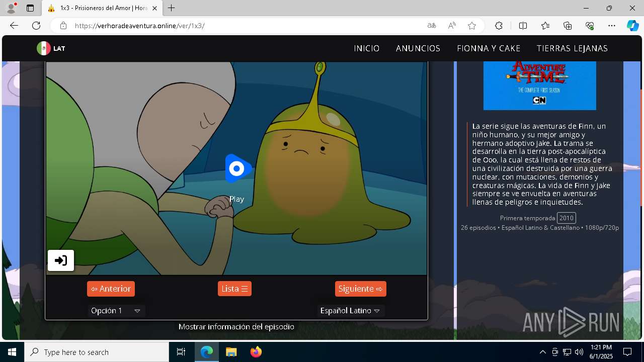The height and width of the screenshot is (362, 644).
Task: Open ANUNCIOS menu item
Action: (418, 48)
